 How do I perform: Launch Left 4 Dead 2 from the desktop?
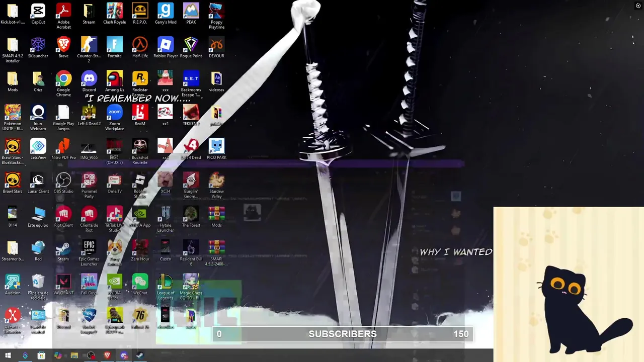(x=89, y=115)
